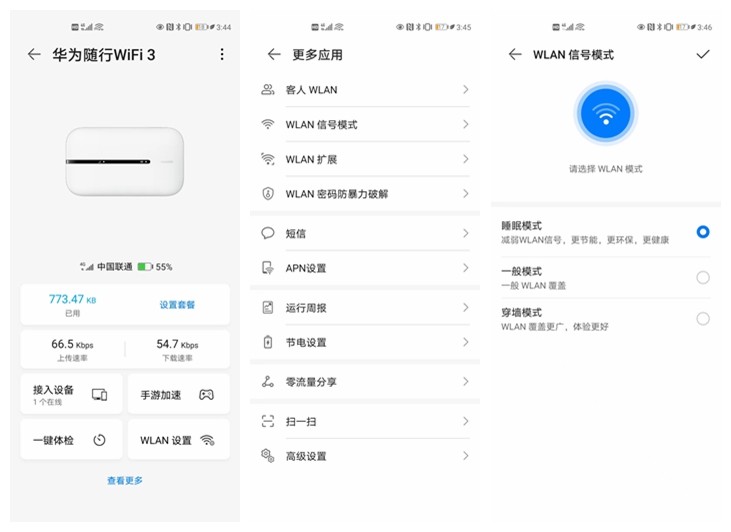
Task: Expand 零流量分享 chevron
Action: tap(465, 381)
